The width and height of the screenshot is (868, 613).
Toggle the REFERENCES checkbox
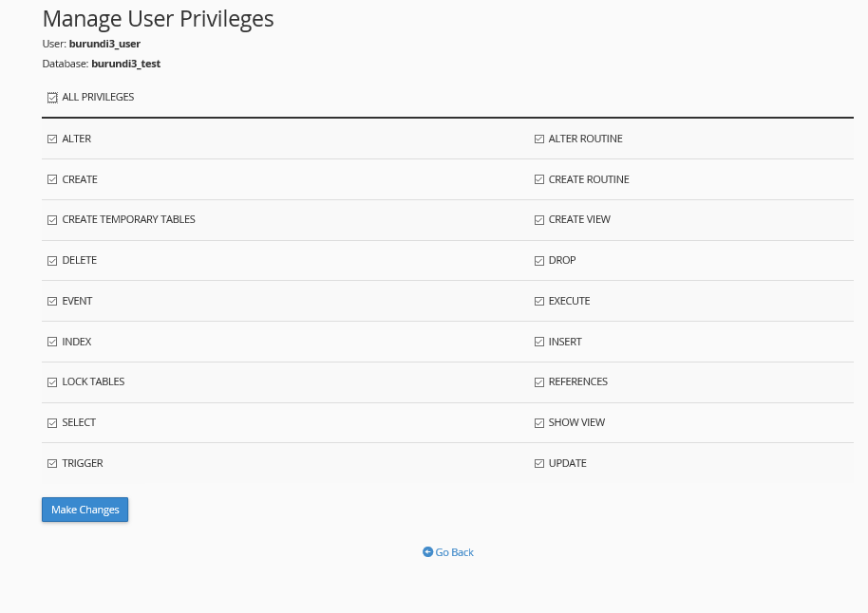[x=539, y=382]
